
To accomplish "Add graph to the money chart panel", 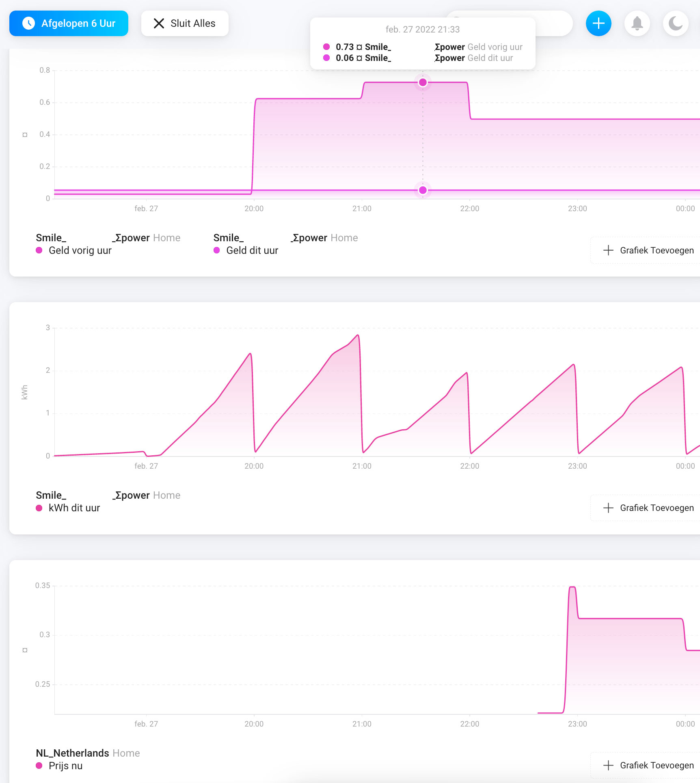I will [648, 250].
